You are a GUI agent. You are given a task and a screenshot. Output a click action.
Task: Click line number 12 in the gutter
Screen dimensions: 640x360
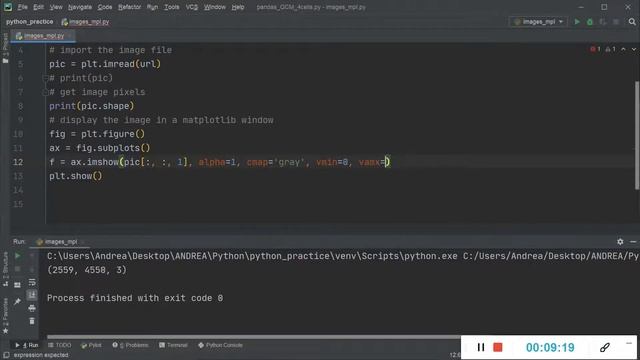point(18,162)
